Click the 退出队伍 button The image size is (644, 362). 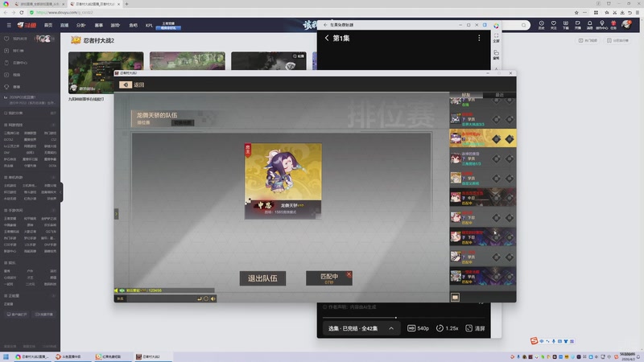(262, 278)
